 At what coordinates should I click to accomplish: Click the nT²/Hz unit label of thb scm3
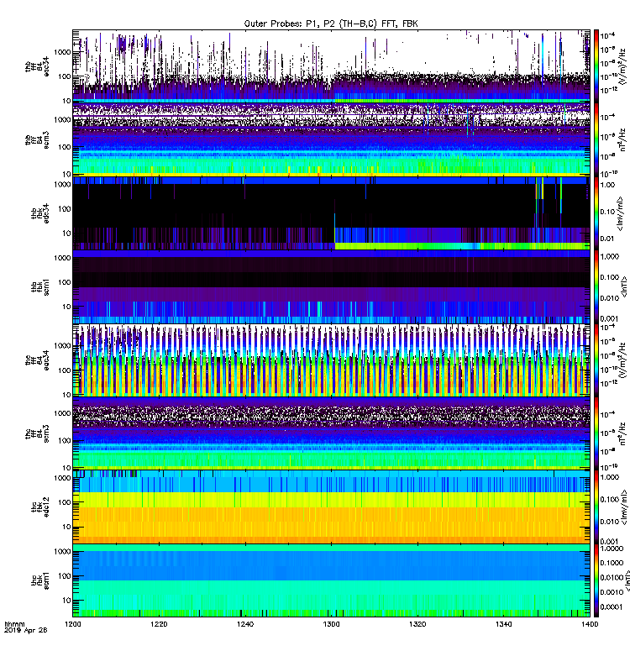point(622,139)
